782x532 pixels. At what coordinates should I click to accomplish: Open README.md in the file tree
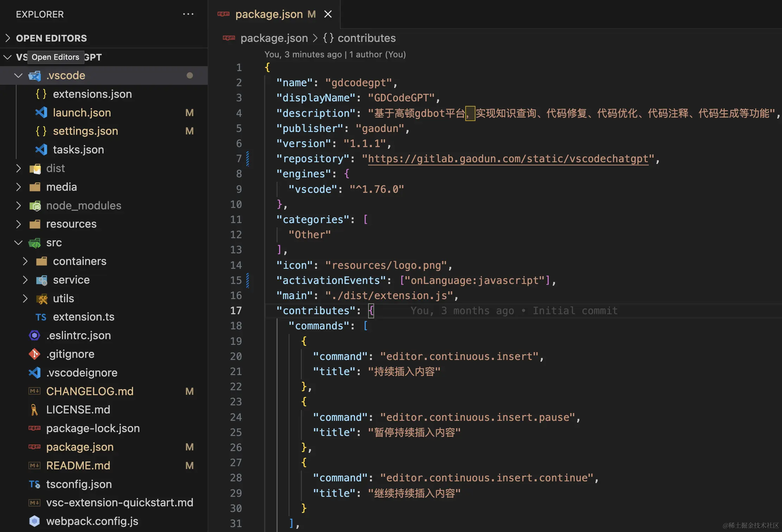click(x=78, y=465)
